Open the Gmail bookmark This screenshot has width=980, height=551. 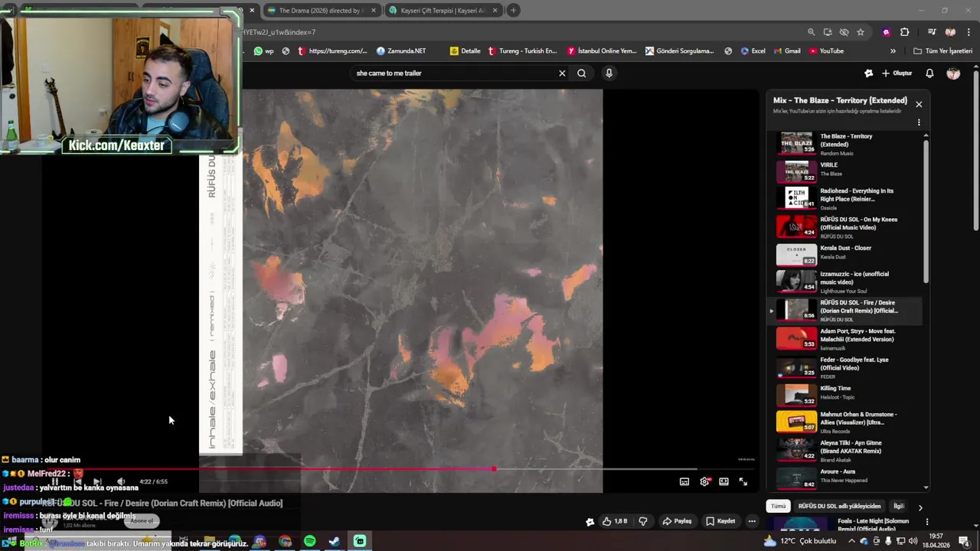(786, 51)
